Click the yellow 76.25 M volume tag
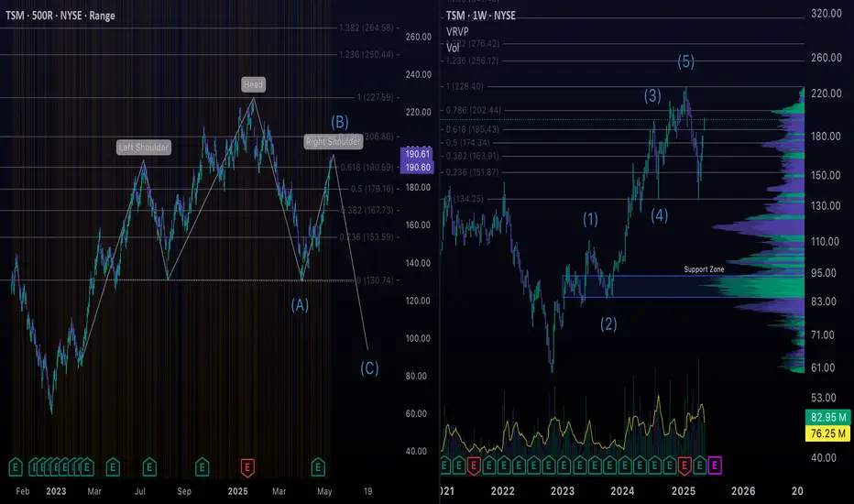Screen dimensions: 854x504 point(827,433)
